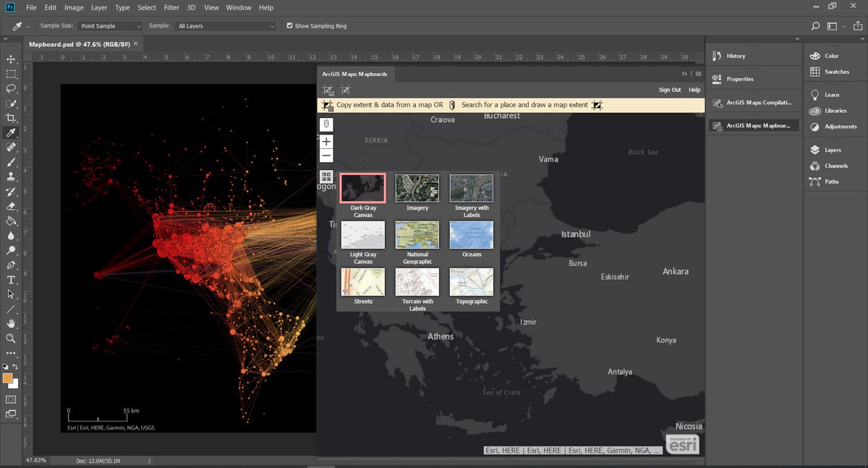Screen dimensions: 868x468
Task: Open the Layers panel
Action: [834, 150]
